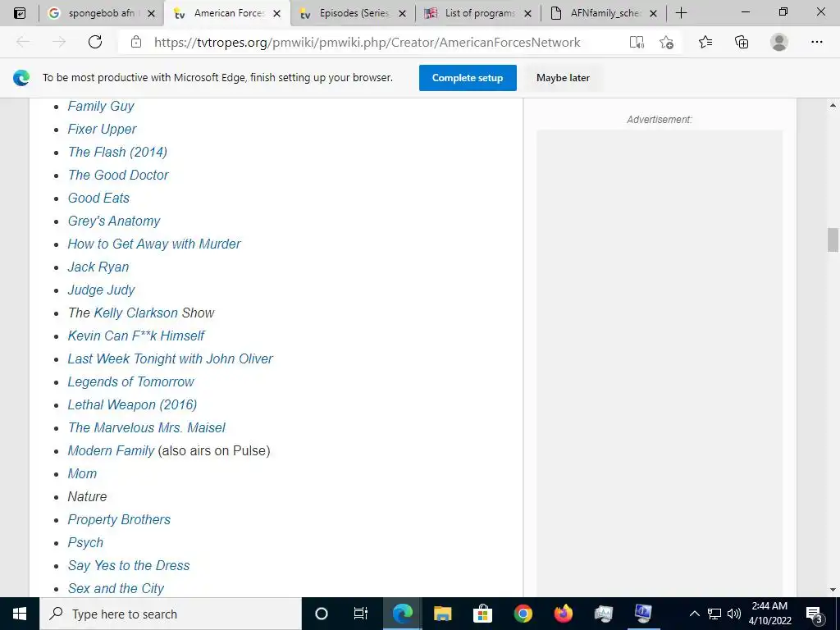Open the Legends of Tomorrow link

pos(130,382)
